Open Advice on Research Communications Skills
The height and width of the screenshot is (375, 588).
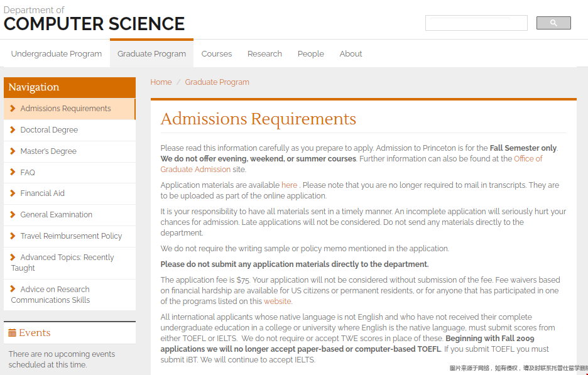(55, 295)
